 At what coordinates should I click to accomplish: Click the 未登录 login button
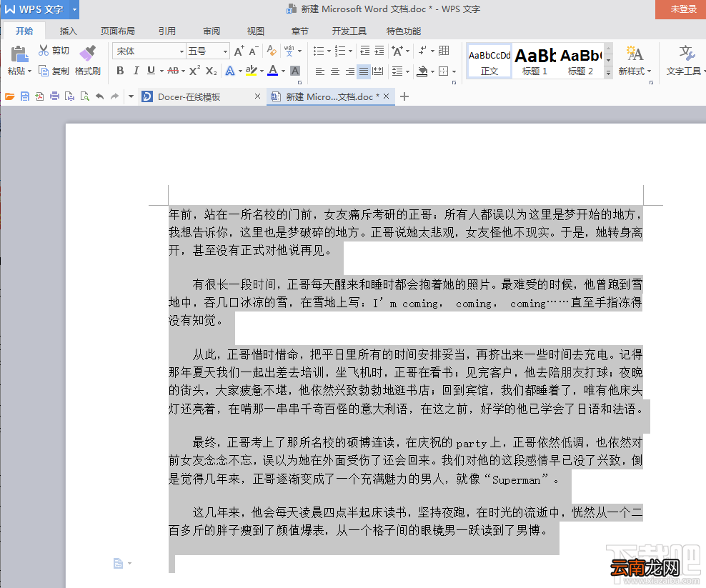pyautogui.click(x=682, y=9)
